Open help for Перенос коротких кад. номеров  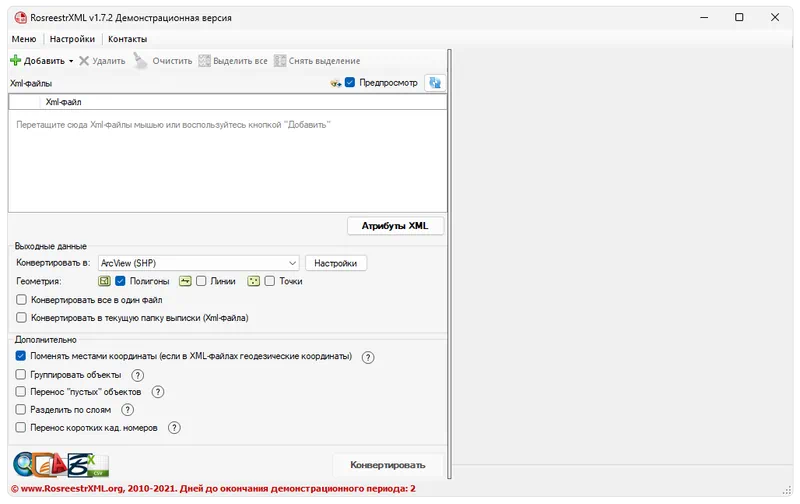[174, 427]
